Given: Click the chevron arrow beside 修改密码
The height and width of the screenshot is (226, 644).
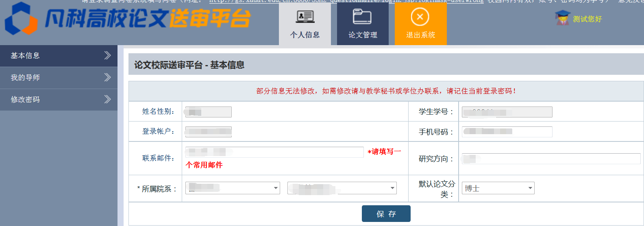Looking at the screenshot, I should pos(107,99).
